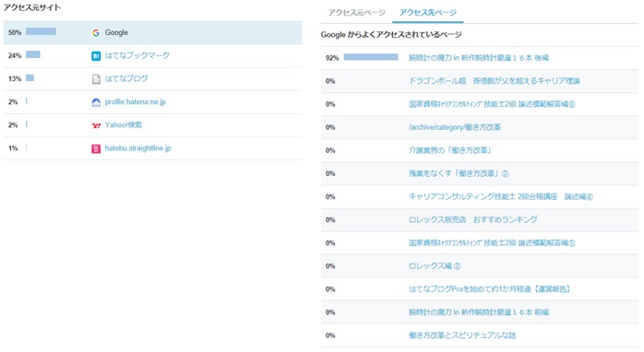Image resolution: width=644 pixels, height=352 pixels.
Task: Click the 92% bar for 後編 article
Action: (x=371, y=57)
